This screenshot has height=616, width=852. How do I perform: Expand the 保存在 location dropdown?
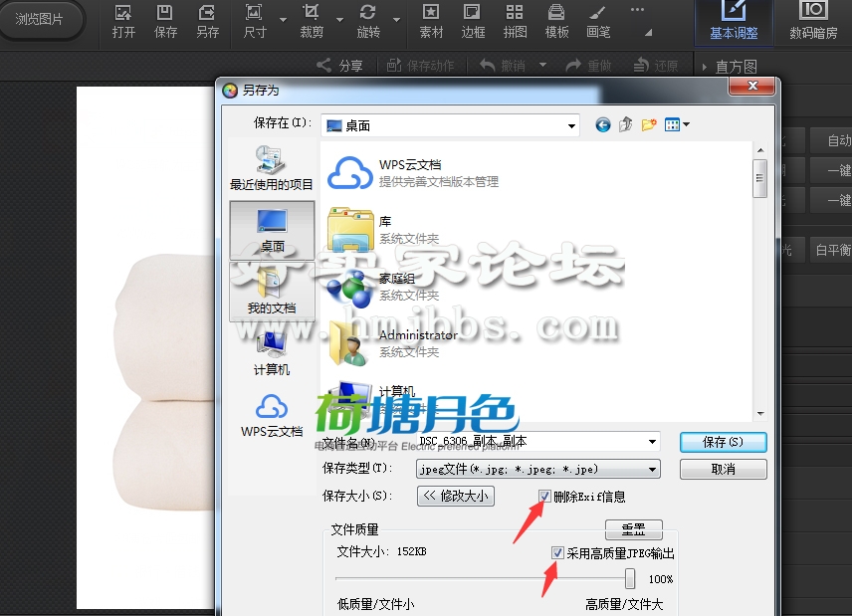click(571, 125)
